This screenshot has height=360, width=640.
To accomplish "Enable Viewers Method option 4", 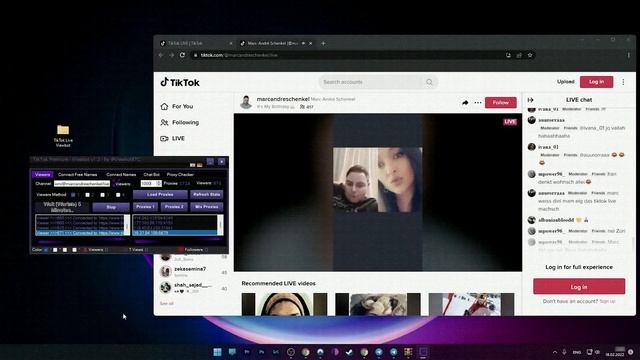I will (118, 195).
